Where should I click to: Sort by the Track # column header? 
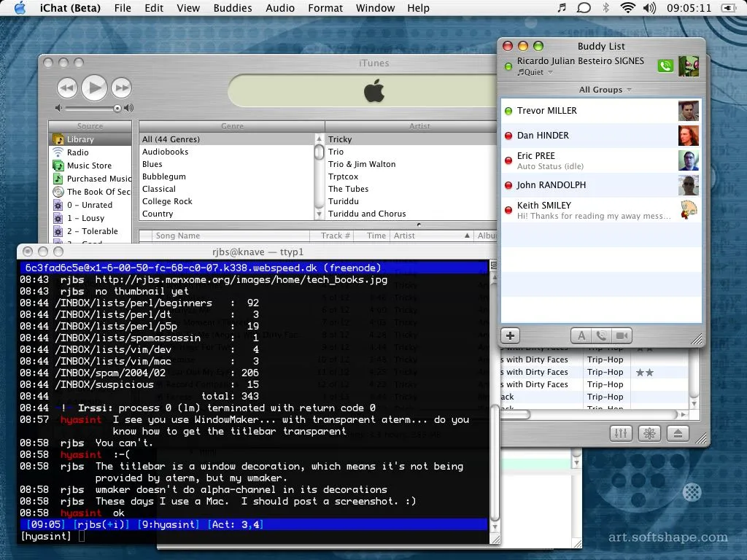(332, 236)
